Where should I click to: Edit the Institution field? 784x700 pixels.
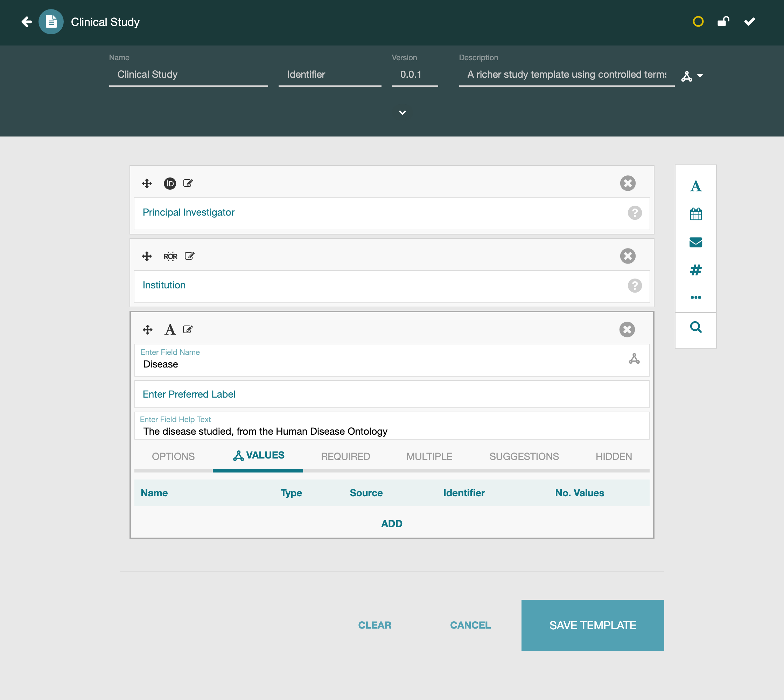(x=190, y=256)
